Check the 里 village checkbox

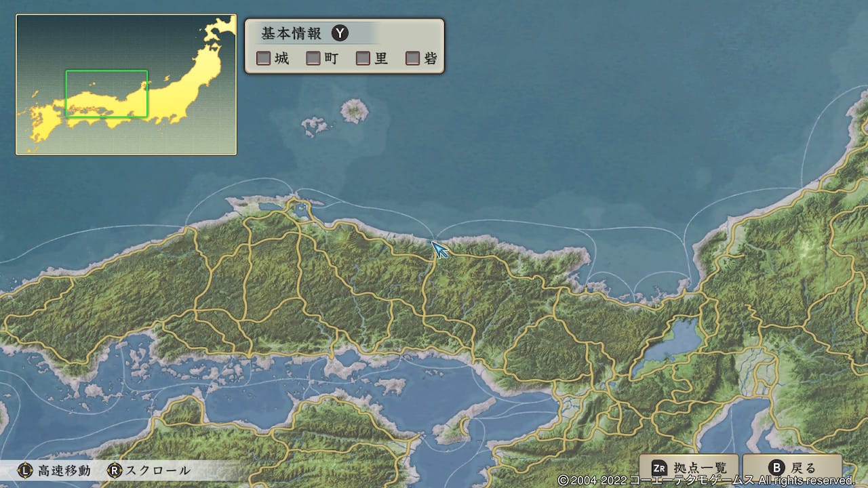363,58
